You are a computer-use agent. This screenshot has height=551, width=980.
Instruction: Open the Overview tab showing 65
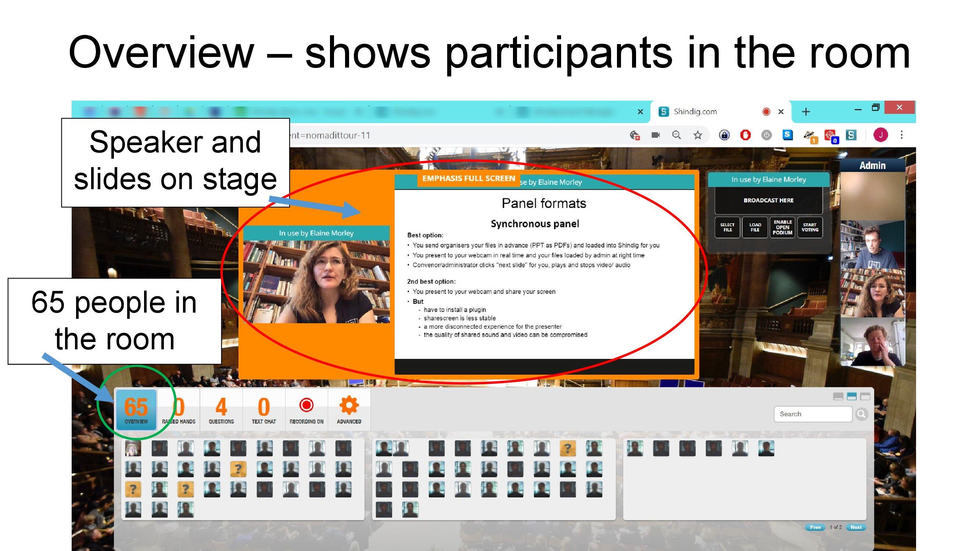[136, 410]
